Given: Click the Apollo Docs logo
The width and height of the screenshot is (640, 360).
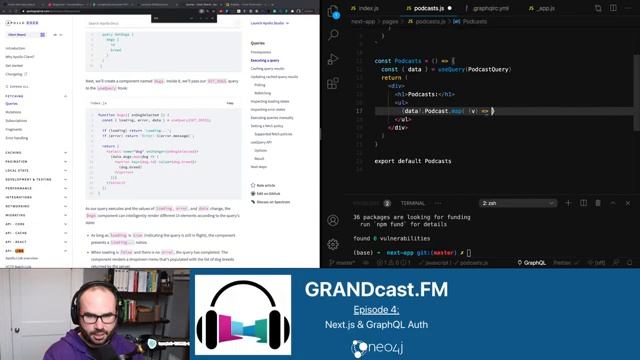Looking at the screenshot, I should (x=22, y=23).
